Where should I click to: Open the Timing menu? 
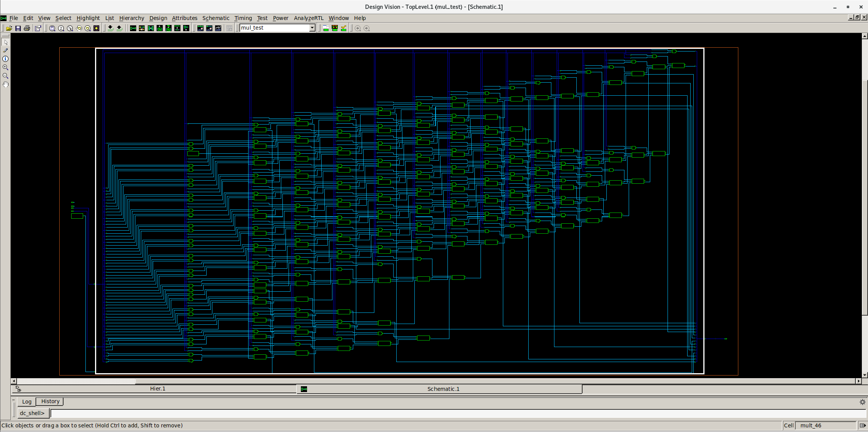pos(243,18)
